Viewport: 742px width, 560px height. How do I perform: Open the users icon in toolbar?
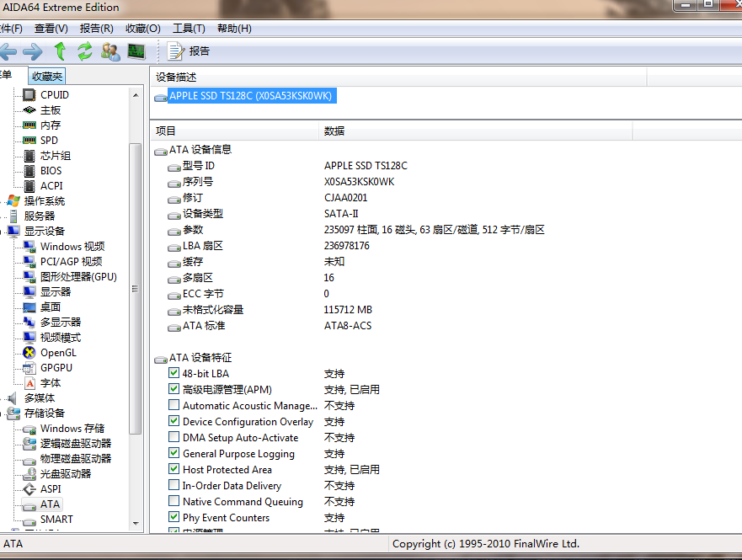point(109,51)
